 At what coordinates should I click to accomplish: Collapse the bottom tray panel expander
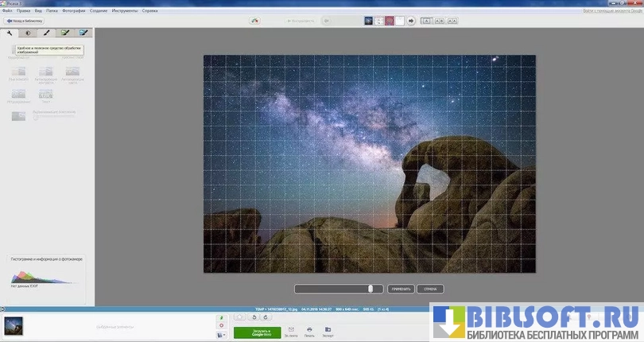pos(3,309)
